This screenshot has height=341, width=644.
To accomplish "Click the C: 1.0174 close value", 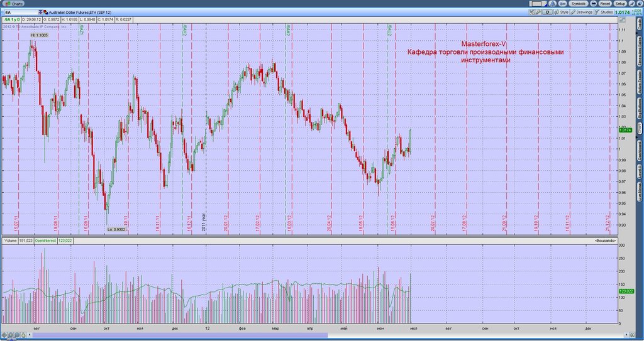I will 106,19.
